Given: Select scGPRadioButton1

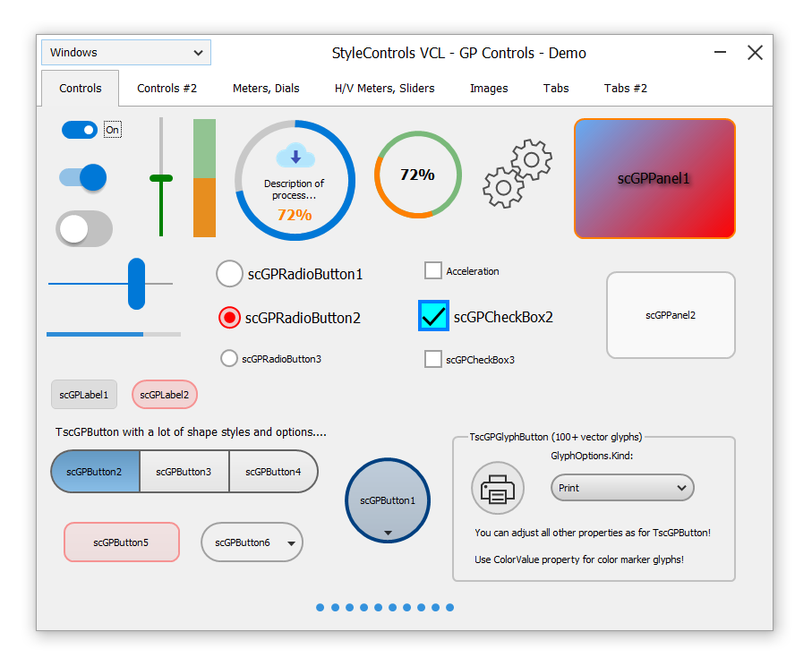Looking at the screenshot, I should 289,273.
